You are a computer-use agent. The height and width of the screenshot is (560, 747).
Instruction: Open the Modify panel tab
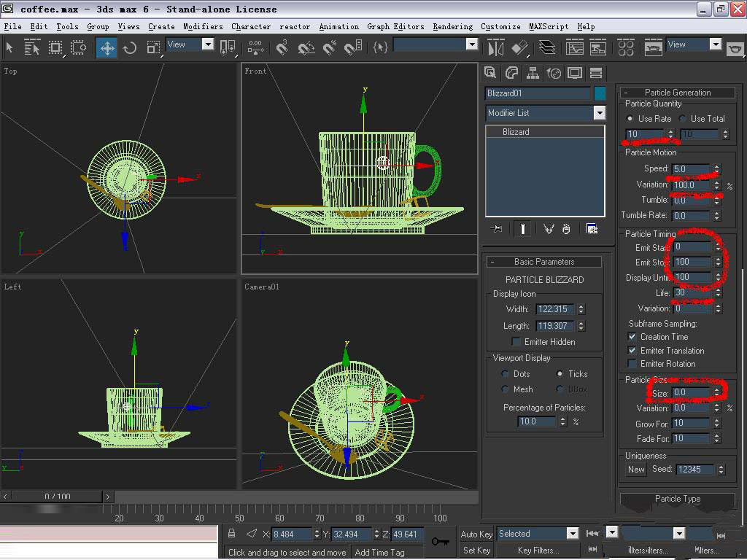[x=511, y=73]
